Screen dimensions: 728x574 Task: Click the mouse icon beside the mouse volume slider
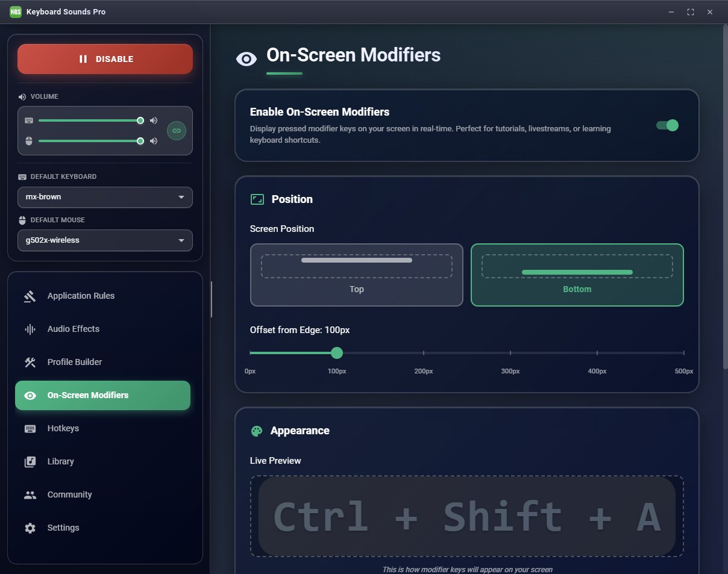click(29, 141)
